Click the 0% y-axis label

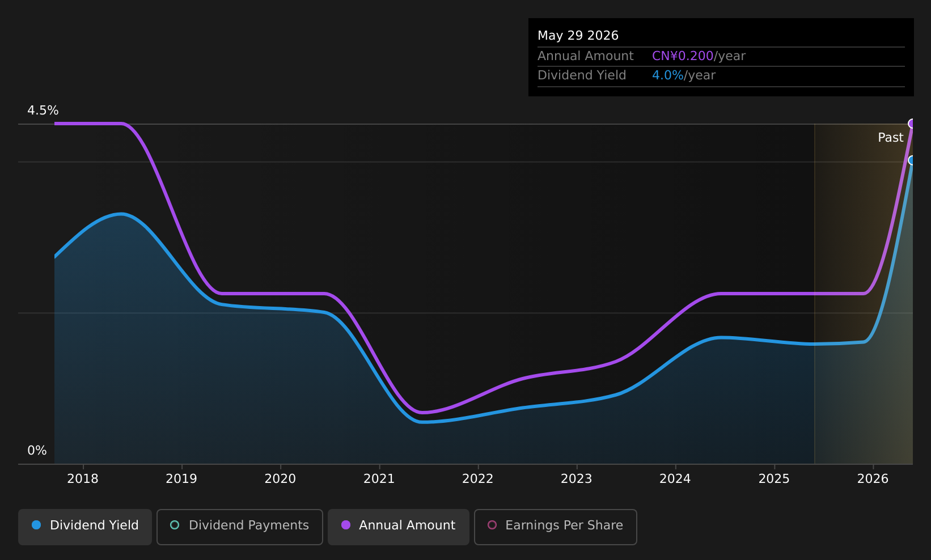[37, 451]
